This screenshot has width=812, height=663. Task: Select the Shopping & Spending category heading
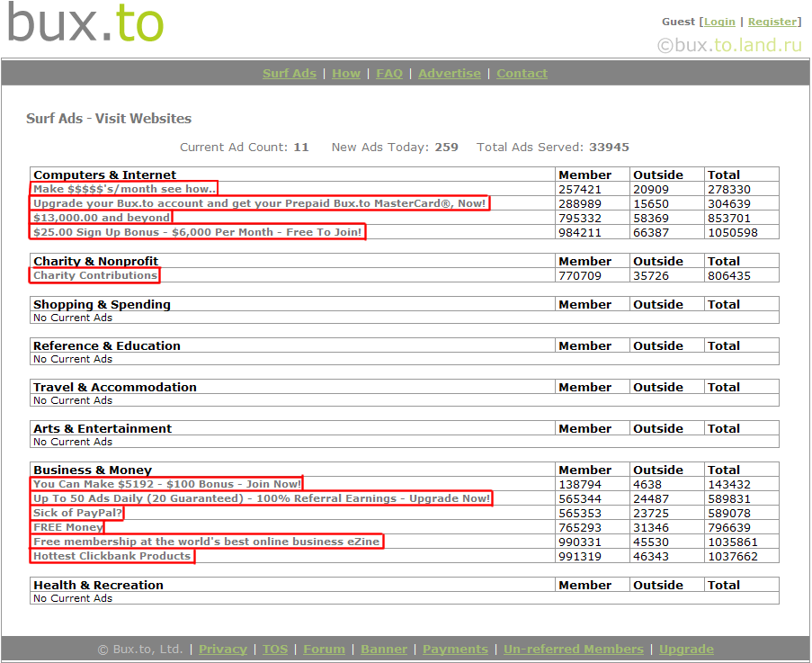(102, 304)
